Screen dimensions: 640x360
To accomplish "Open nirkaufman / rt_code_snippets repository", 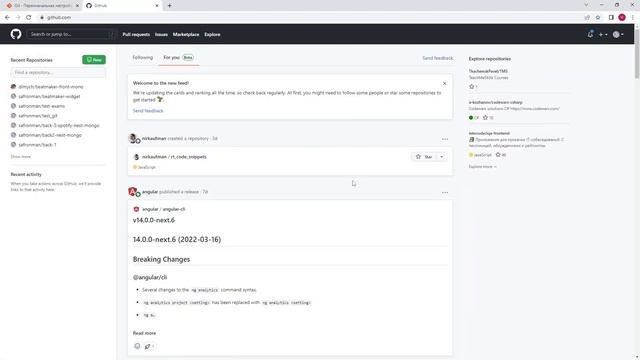I will point(174,157).
